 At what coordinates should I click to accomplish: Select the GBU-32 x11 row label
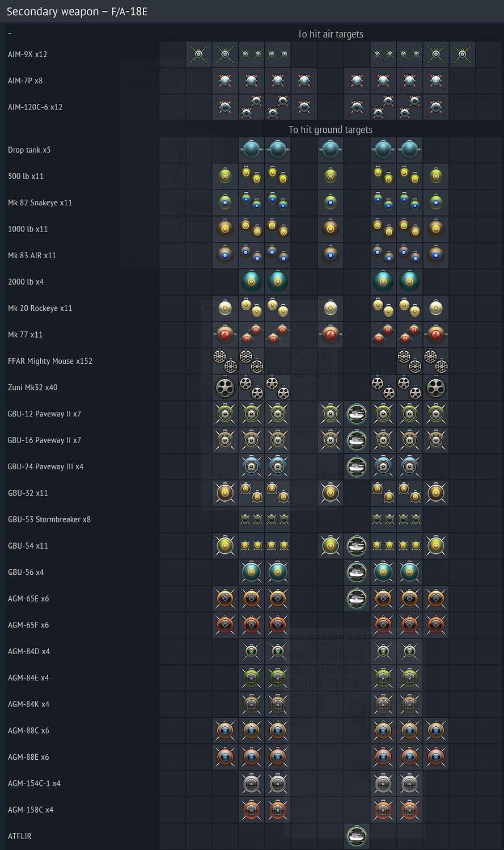tap(28, 493)
